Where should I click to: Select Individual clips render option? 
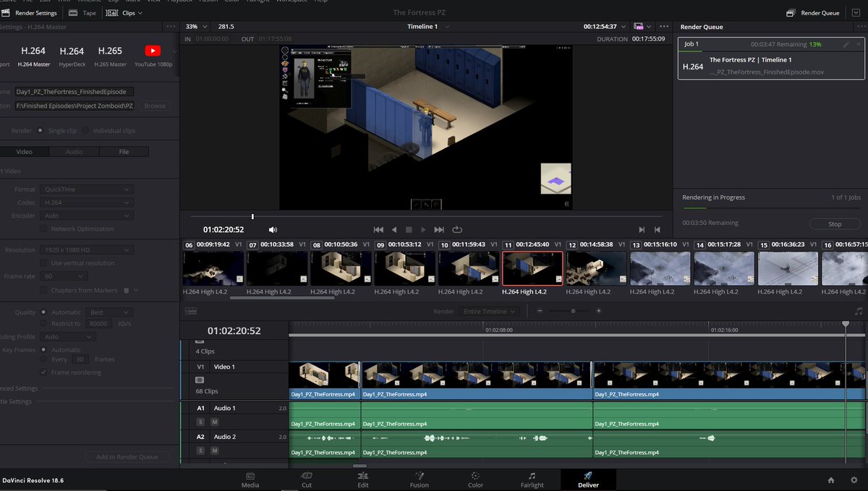[85, 131]
